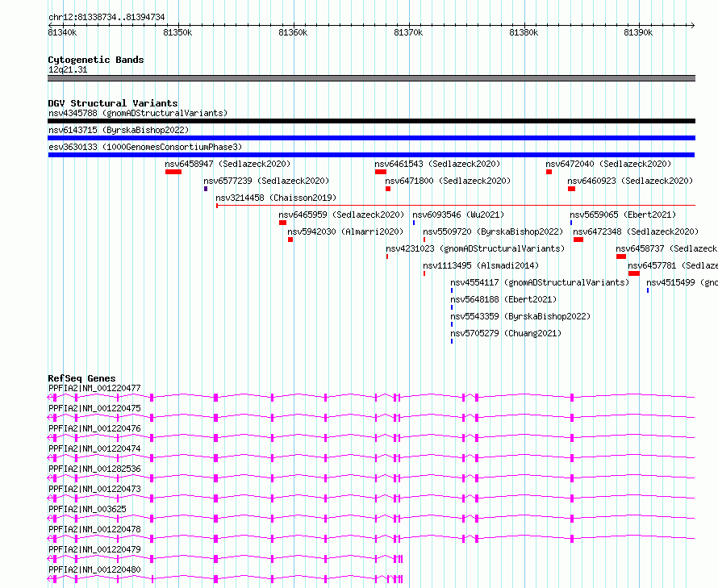Open PPFIA2|NM_001282536 transcript
718x588 pixels.
click(x=371, y=477)
